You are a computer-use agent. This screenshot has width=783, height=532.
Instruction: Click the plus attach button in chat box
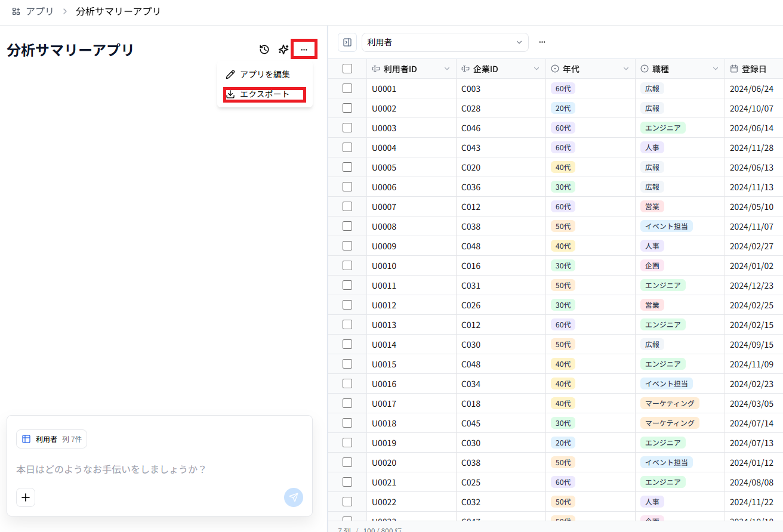click(26, 497)
